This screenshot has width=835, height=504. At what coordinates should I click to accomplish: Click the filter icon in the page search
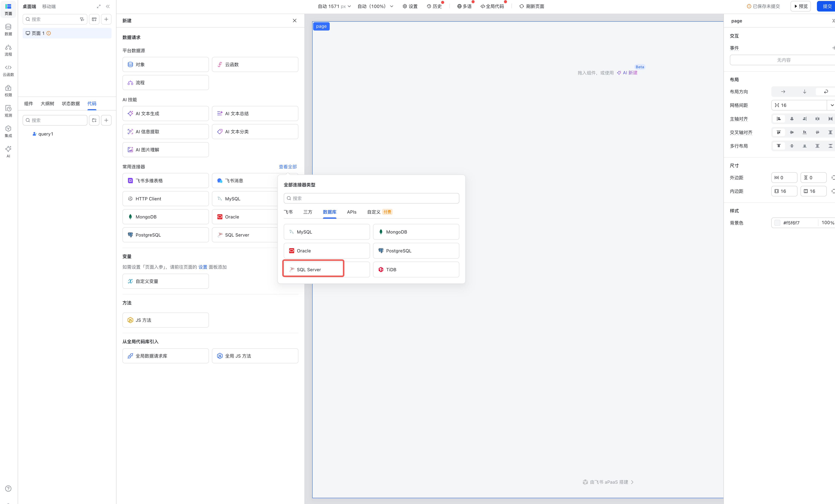point(82,19)
